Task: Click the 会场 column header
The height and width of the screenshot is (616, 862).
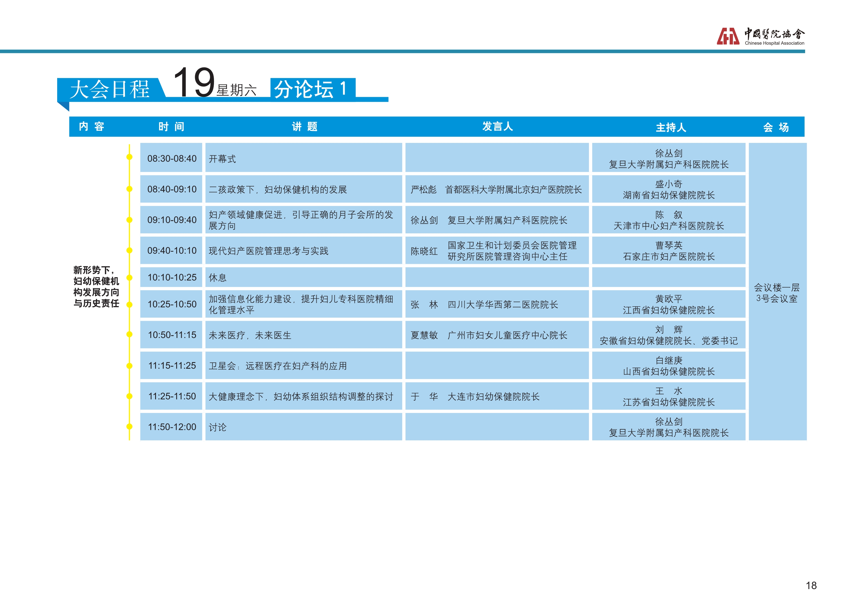Action: click(776, 127)
